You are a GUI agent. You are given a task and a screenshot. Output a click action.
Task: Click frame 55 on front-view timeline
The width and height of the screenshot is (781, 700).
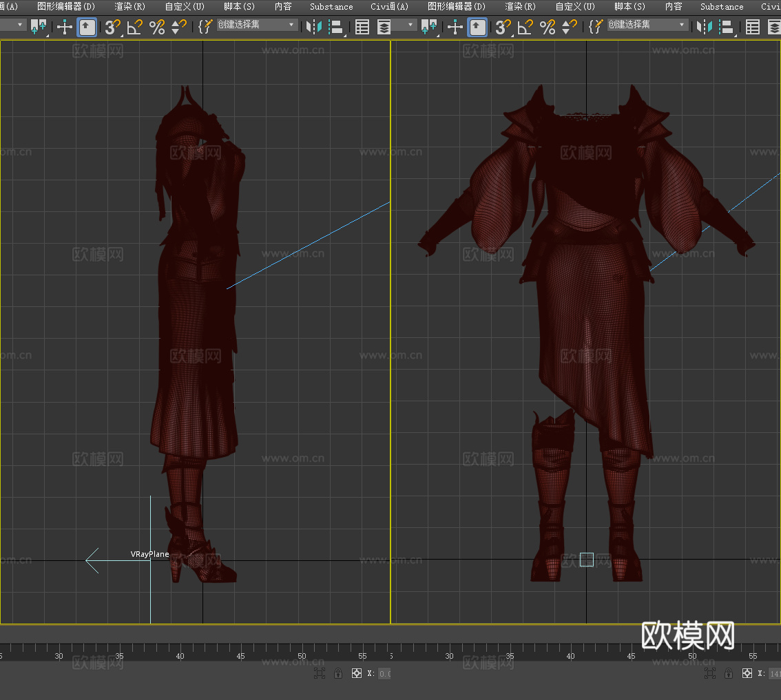coord(753,656)
